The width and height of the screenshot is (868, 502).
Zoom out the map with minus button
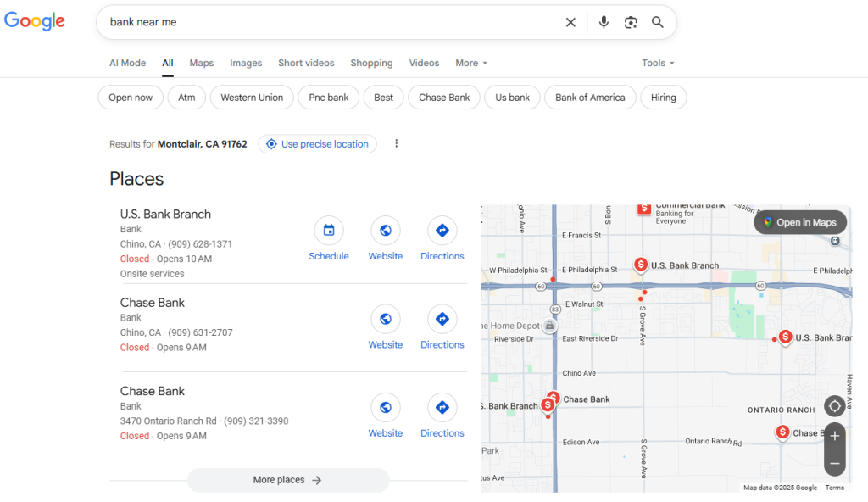point(835,463)
